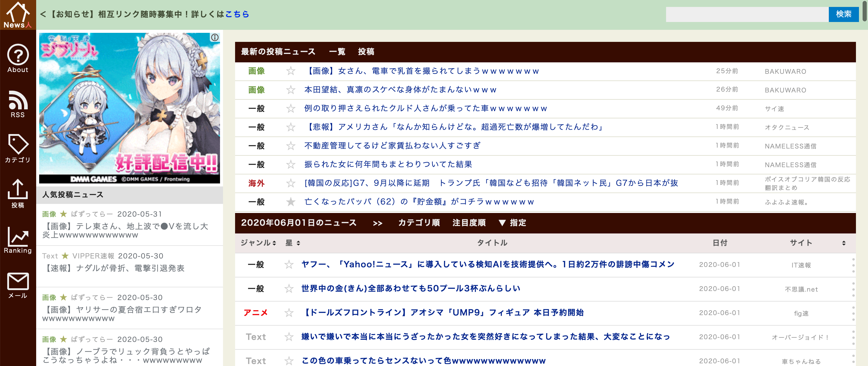Open the News人 home logo
868x366 pixels.
tap(18, 15)
